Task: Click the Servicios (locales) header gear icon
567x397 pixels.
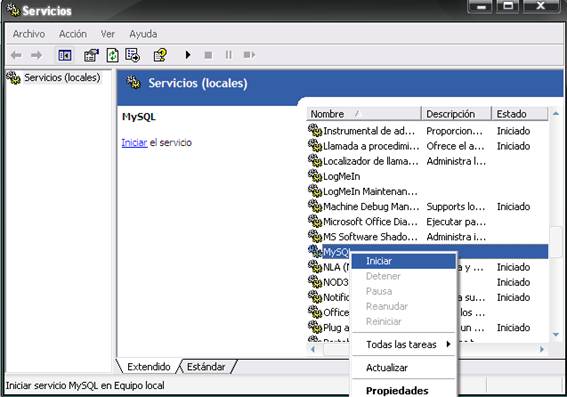Action: [134, 82]
